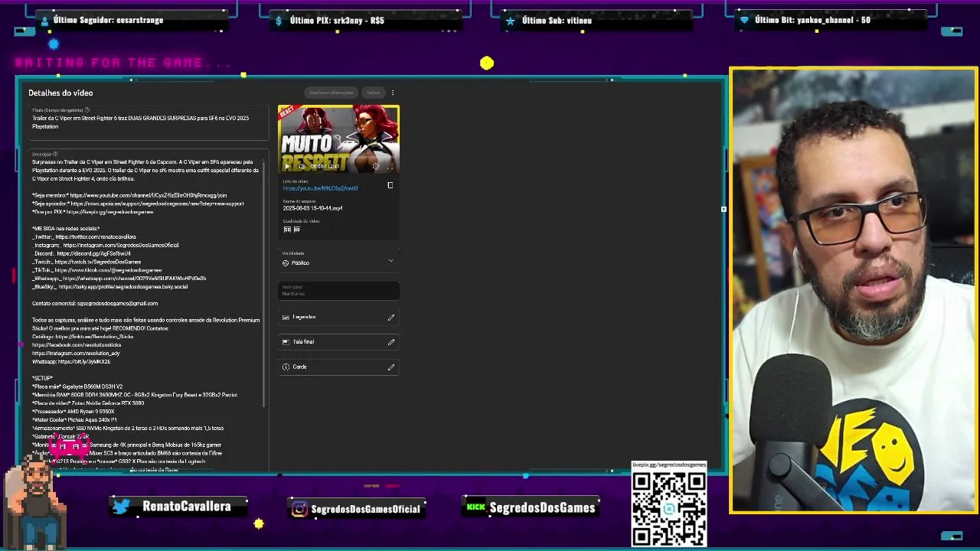Open the youtu.be video link
This screenshot has height=551, width=980.
click(320, 188)
